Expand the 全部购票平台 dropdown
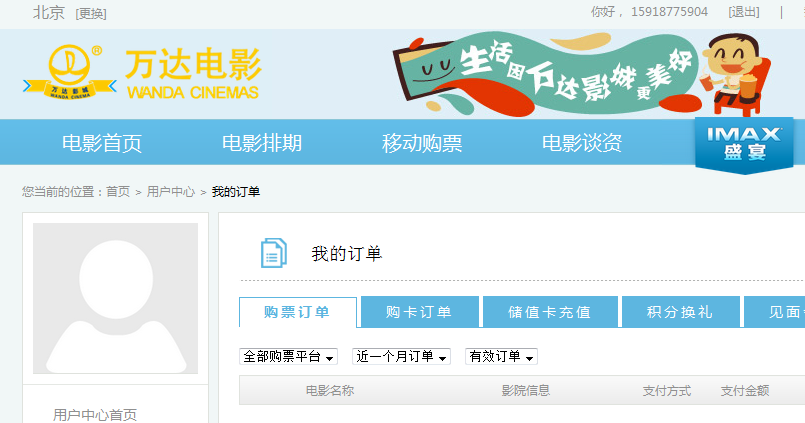Screen dimensions: 805x423 pos(289,356)
